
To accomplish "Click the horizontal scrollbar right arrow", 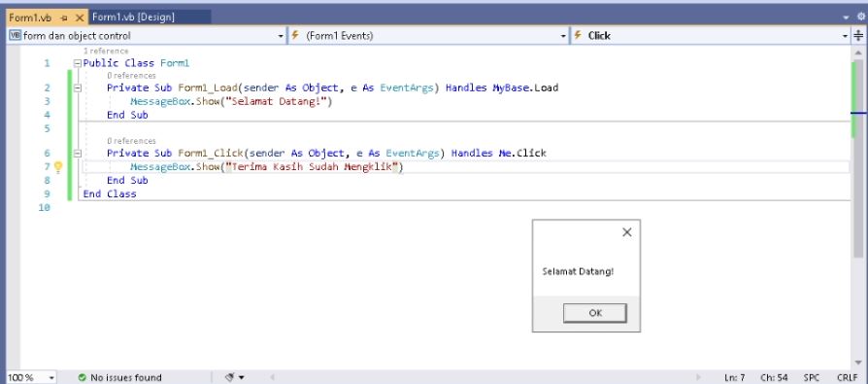I will pyautogui.click(x=699, y=377).
